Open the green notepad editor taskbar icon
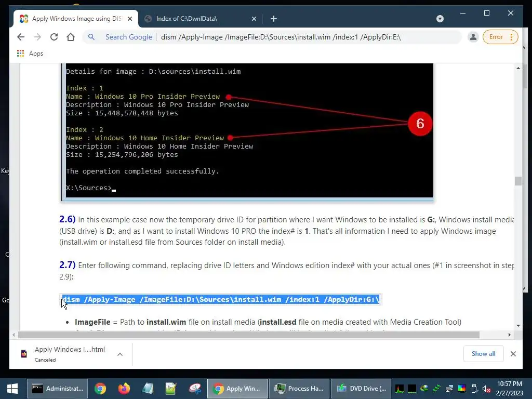The image size is (532, 399). click(x=171, y=389)
